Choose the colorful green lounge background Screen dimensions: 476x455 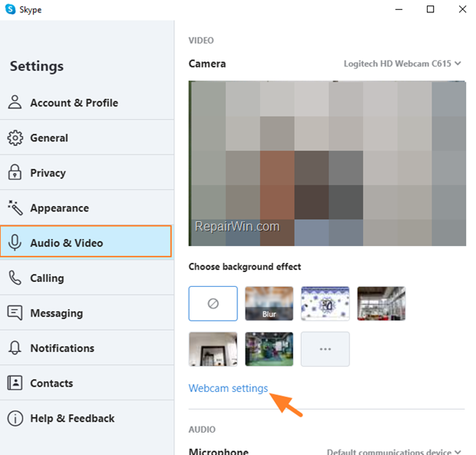(269, 349)
